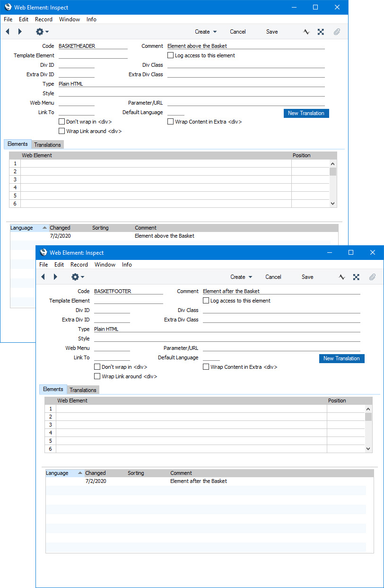Image resolution: width=384 pixels, height=588 pixels.
Task: Tick Wrap Content in Extra <div> in BASKETHEADER window
Action: [171, 122]
